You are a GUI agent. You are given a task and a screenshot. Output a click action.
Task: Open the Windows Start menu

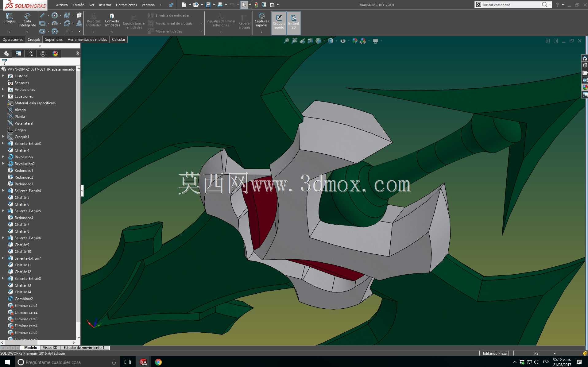(7, 362)
